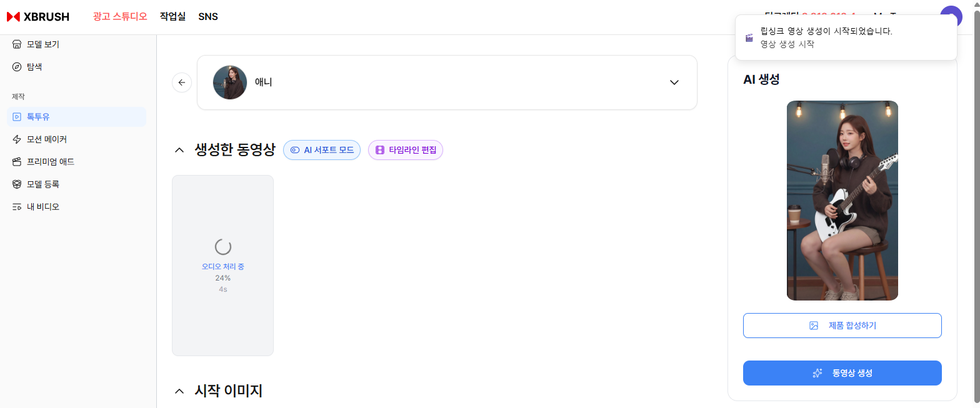Open 모션 메이커 lightning item
Screen dimensions: 980x408
point(46,139)
